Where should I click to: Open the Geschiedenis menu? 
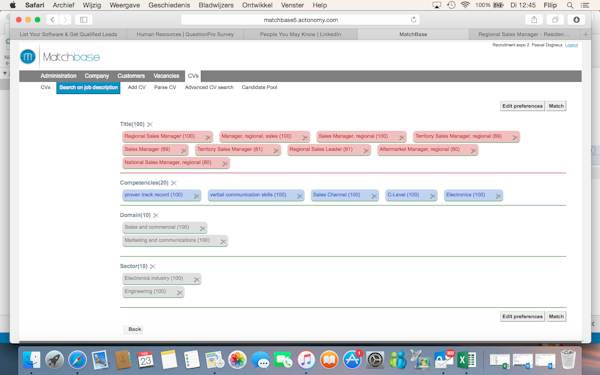169,5
